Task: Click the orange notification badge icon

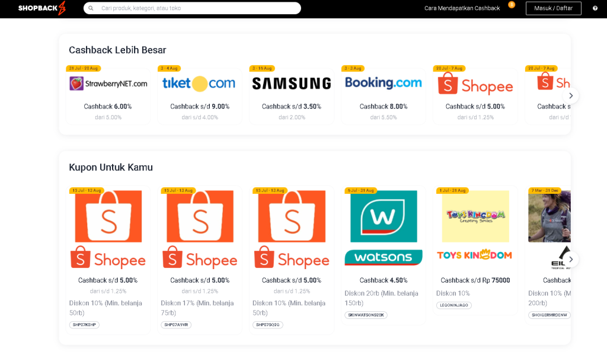Action: coord(512,5)
